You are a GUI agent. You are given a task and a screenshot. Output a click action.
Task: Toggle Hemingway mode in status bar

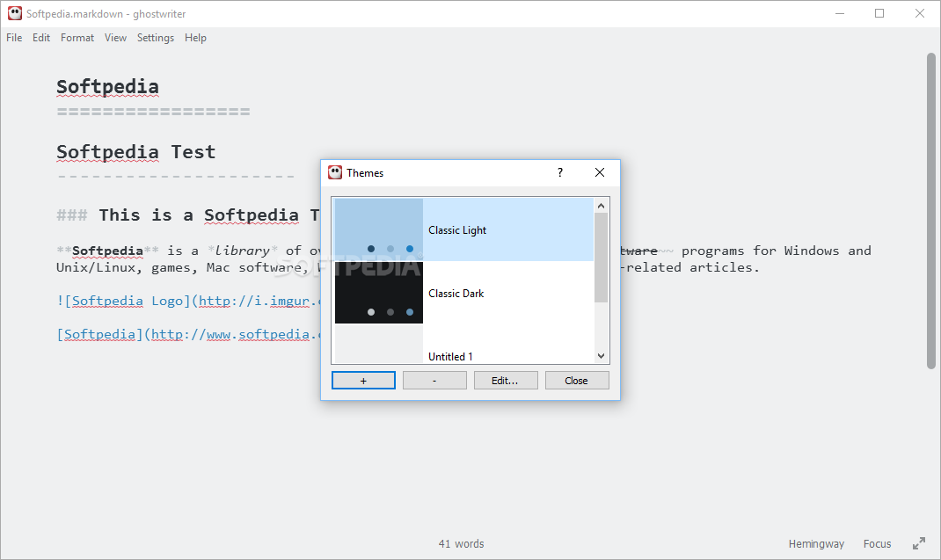pos(816,544)
